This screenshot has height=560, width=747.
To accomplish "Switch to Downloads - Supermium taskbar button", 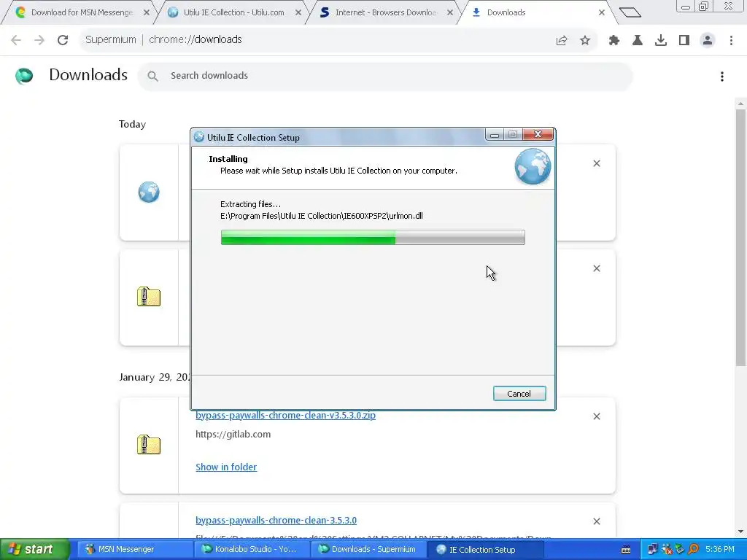I will pos(368,550).
